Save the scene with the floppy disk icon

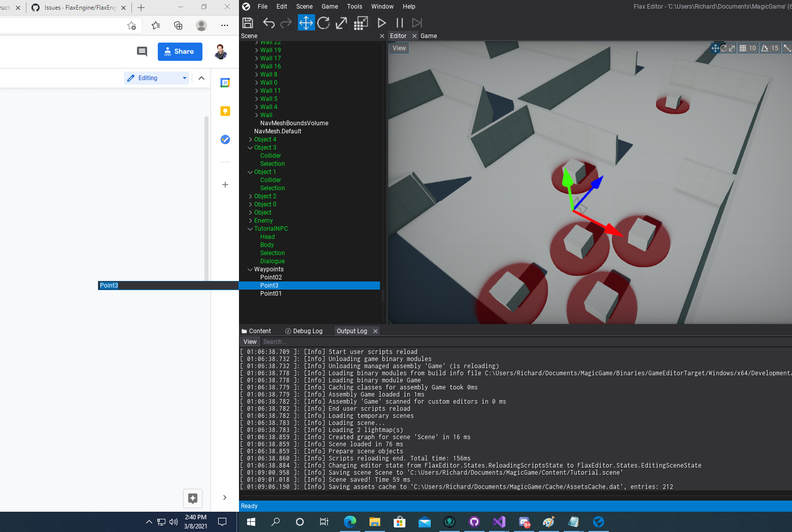coord(247,22)
